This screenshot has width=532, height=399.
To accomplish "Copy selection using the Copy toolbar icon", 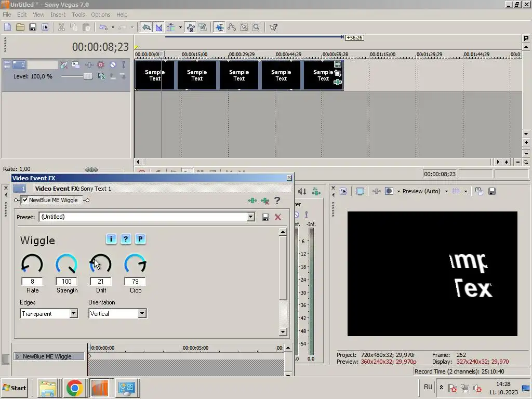I will 74,27.
